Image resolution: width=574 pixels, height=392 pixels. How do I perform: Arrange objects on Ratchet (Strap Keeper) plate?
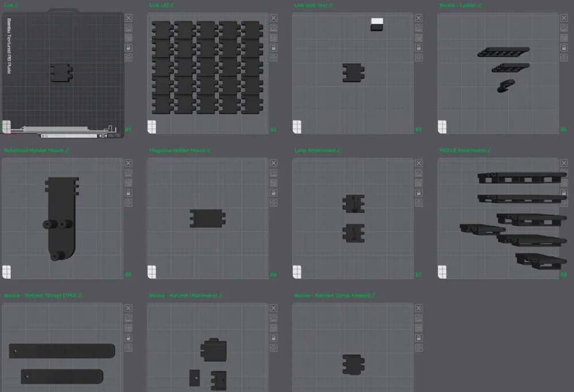click(419, 328)
